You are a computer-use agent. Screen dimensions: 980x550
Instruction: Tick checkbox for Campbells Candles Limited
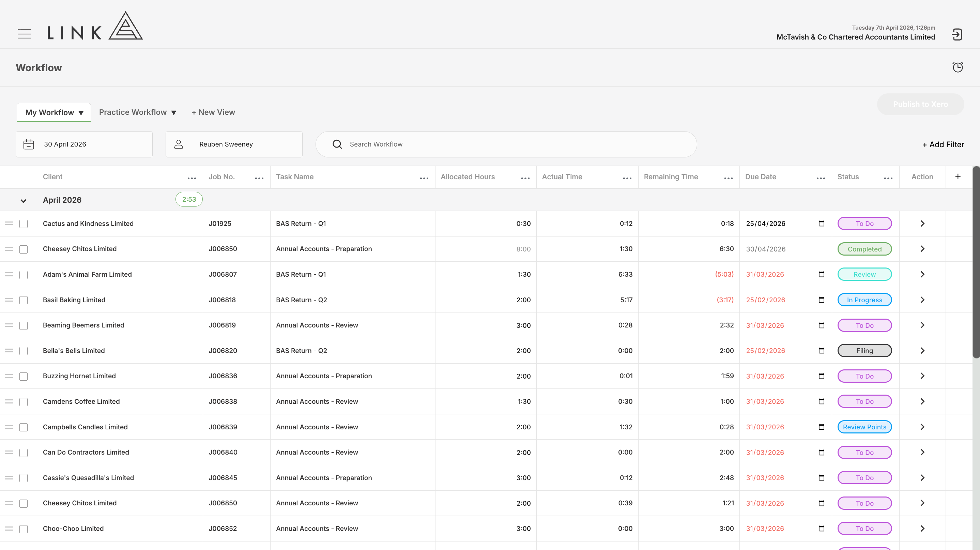[x=24, y=427]
